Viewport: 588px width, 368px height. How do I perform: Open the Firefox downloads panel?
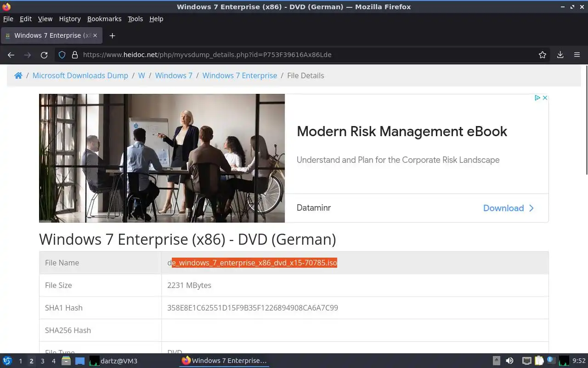tap(560, 55)
